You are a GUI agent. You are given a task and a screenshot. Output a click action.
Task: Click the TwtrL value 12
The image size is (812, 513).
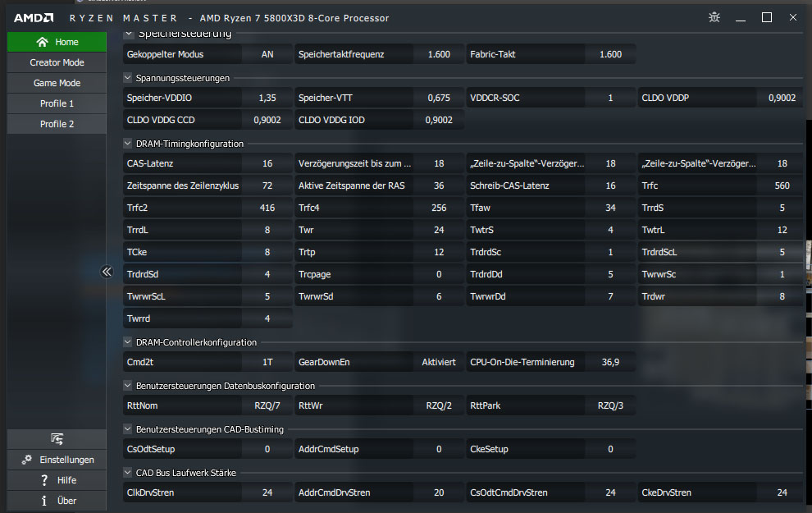pos(782,230)
